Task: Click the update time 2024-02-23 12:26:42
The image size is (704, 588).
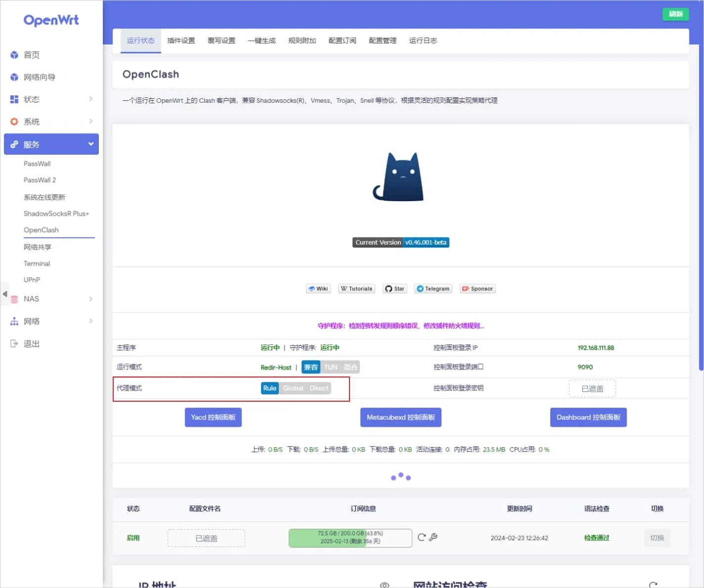Action: coord(519,538)
